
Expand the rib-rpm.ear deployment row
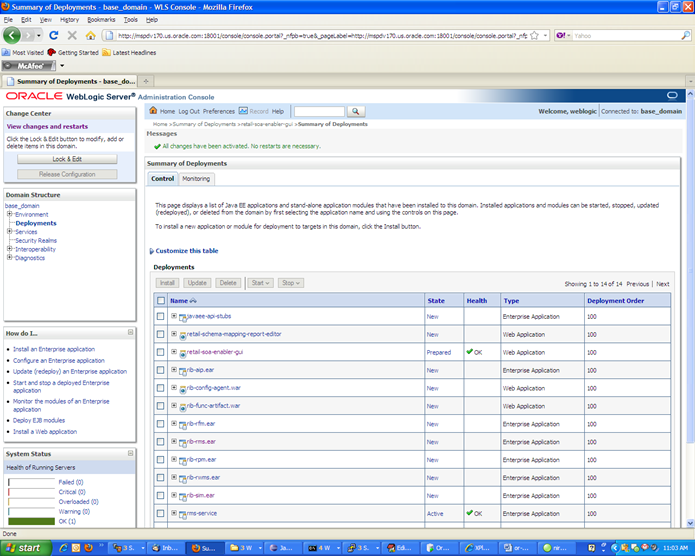[174, 459]
